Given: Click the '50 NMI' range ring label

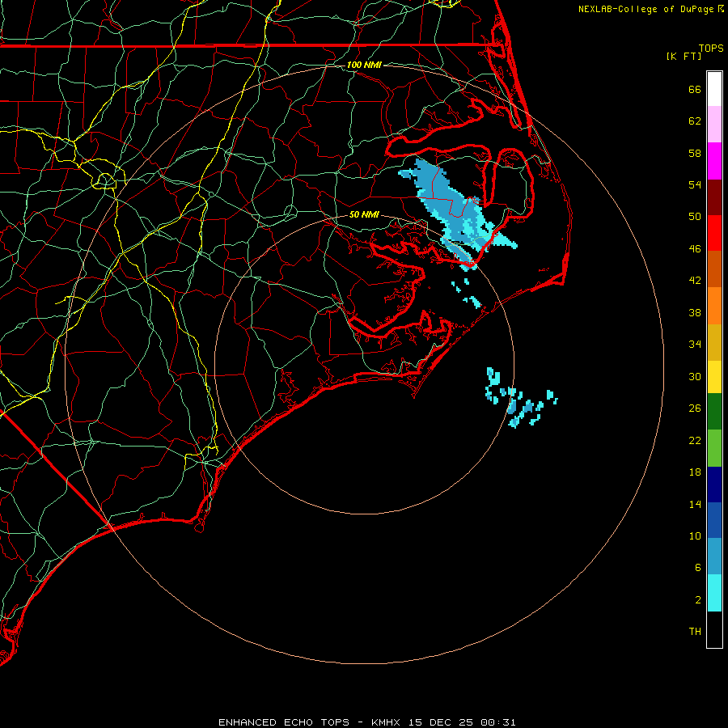Looking at the screenshot, I should coord(364,214).
